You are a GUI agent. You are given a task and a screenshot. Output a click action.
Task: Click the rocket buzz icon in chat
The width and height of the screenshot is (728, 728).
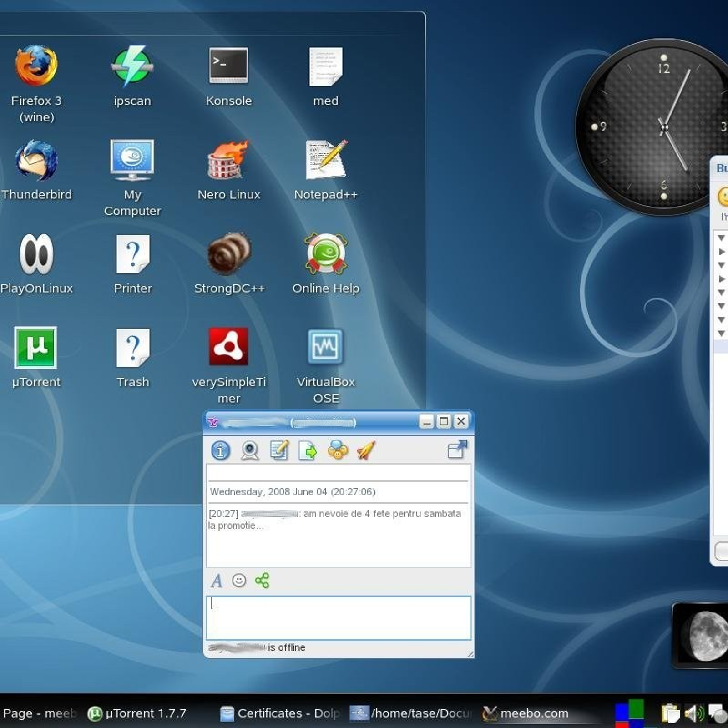366,450
